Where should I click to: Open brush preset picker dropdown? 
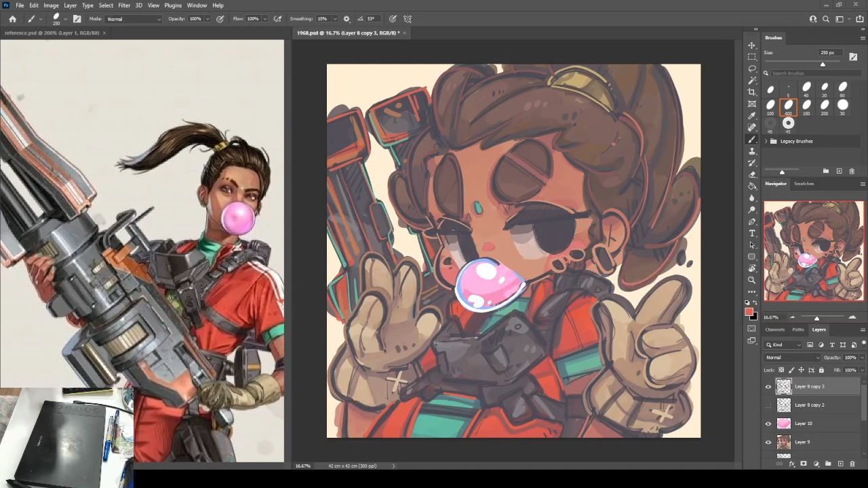tap(65, 19)
